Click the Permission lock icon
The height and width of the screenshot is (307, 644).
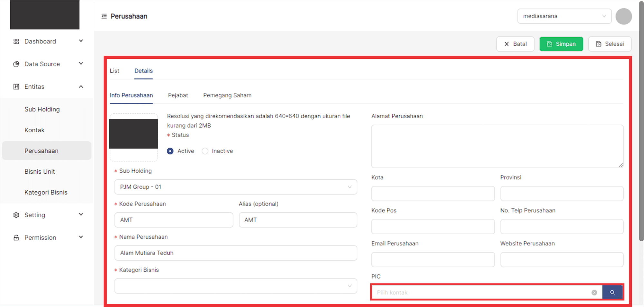click(x=16, y=238)
